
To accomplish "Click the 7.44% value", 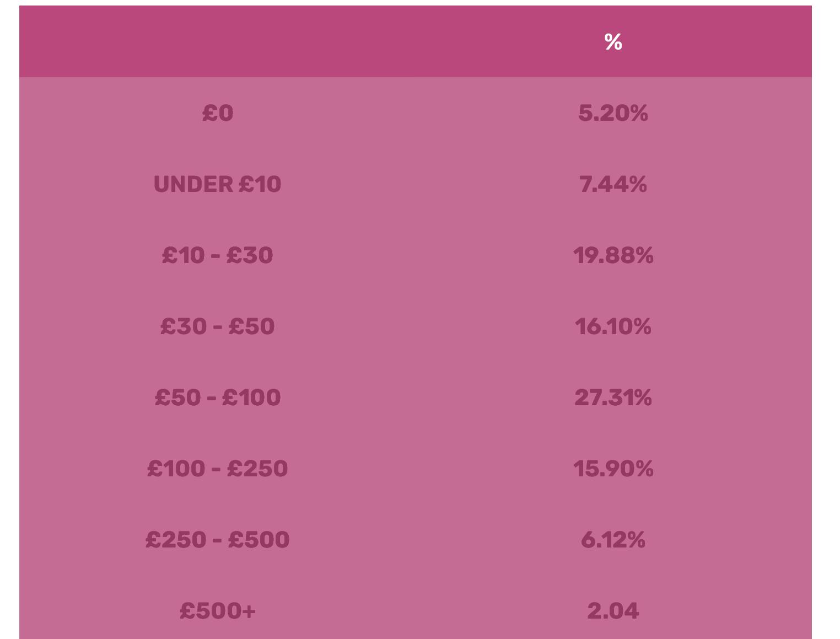I will (613, 184).
